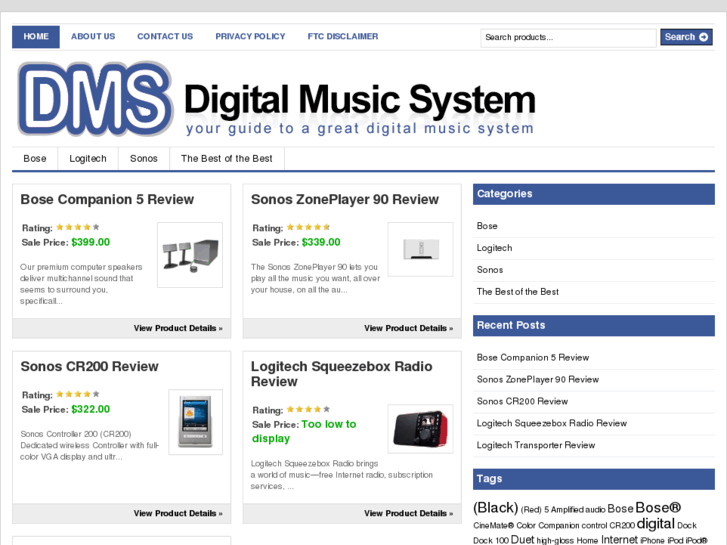Click the Tags sidebar heading

pyautogui.click(x=594, y=479)
